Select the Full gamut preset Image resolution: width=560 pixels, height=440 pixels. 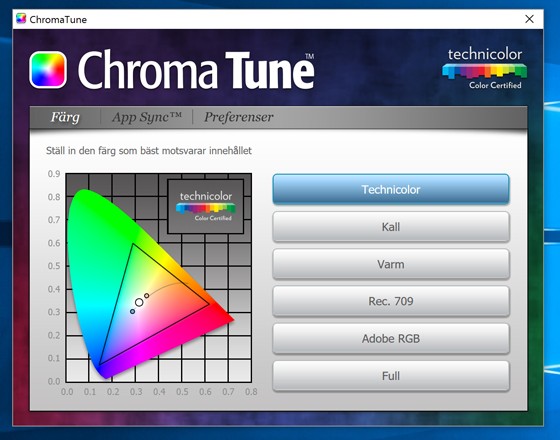click(x=391, y=376)
